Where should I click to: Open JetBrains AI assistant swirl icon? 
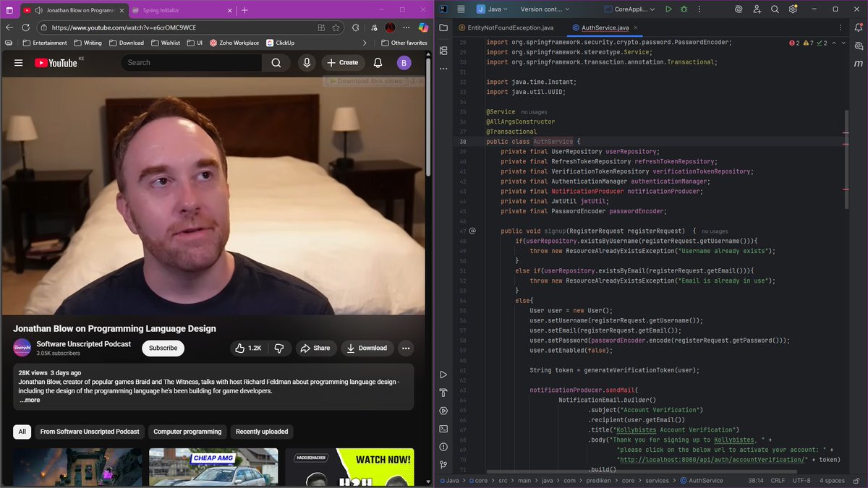739,9
